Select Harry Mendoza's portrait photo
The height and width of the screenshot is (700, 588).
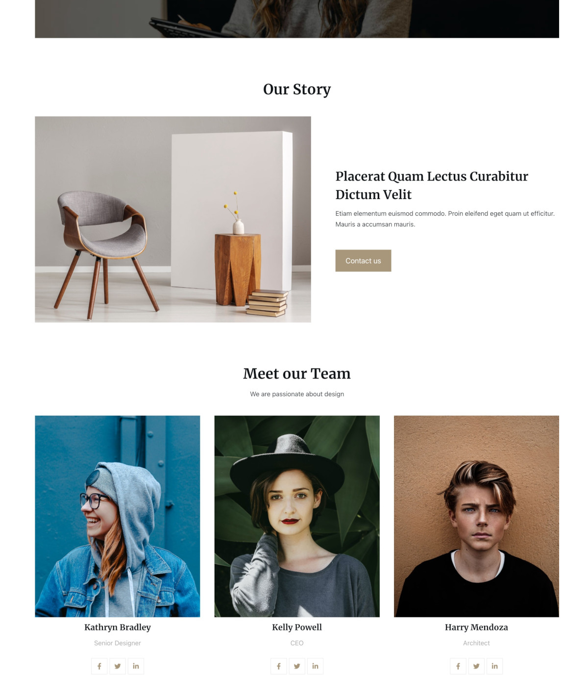click(x=476, y=516)
